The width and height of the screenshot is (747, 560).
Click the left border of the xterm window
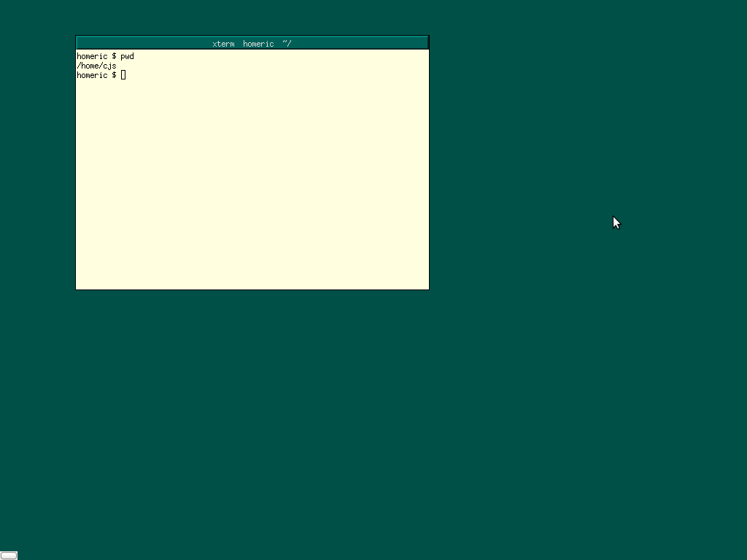point(76,168)
